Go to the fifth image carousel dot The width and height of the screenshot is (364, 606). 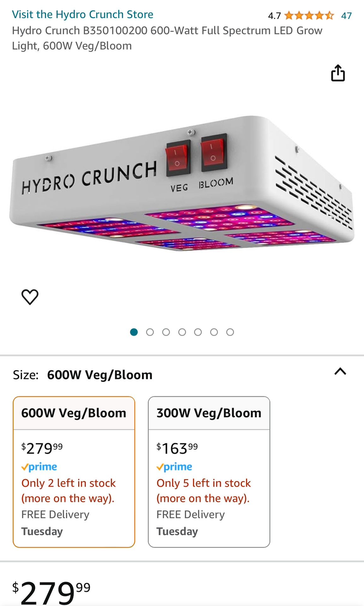(198, 332)
